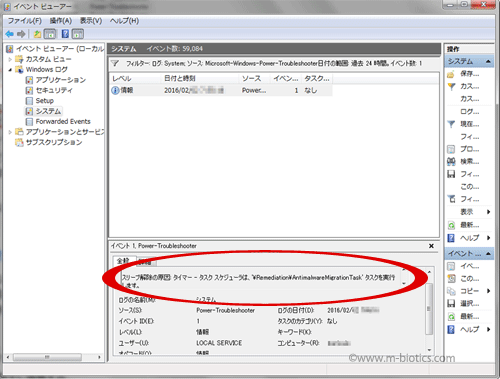This screenshot has width=500, height=379.
Task: Select the セキュリティ log
Action: [54, 90]
